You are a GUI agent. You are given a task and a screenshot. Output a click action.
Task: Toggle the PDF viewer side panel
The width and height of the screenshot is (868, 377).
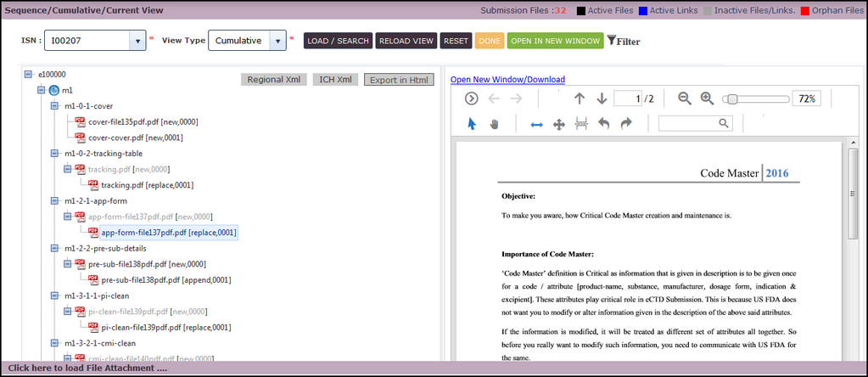click(x=472, y=98)
